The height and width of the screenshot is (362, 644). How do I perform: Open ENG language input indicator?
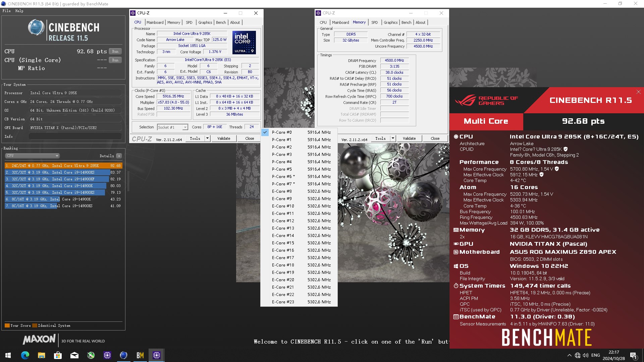click(x=596, y=355)
